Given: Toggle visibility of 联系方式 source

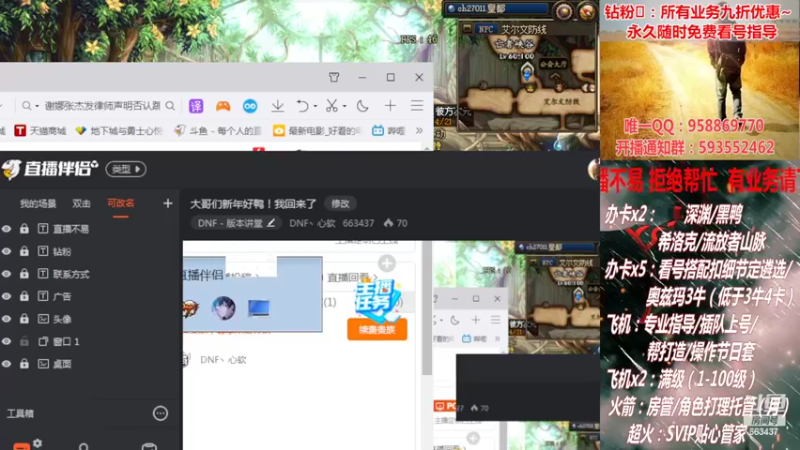Looking at the screenshot, I should pyautogui.click(x=6, y=274).
